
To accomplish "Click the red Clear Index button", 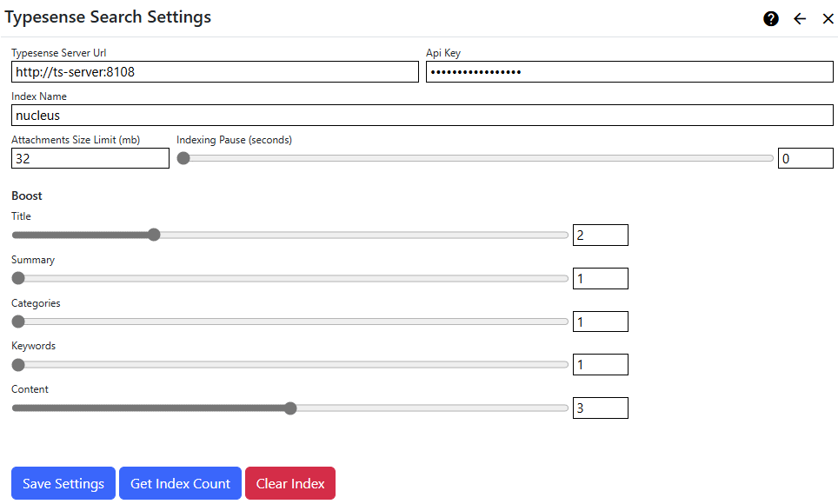I will (289, 483).
